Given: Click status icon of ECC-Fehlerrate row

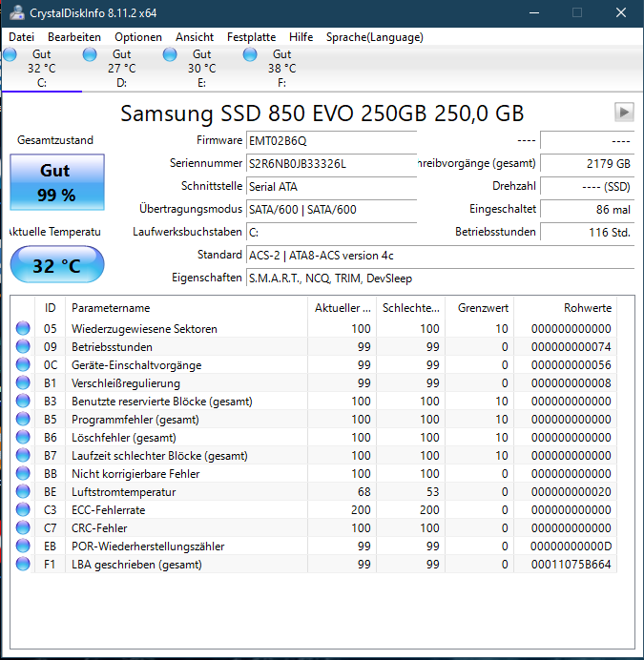Looking at the screenshot, I should point(23,509).
